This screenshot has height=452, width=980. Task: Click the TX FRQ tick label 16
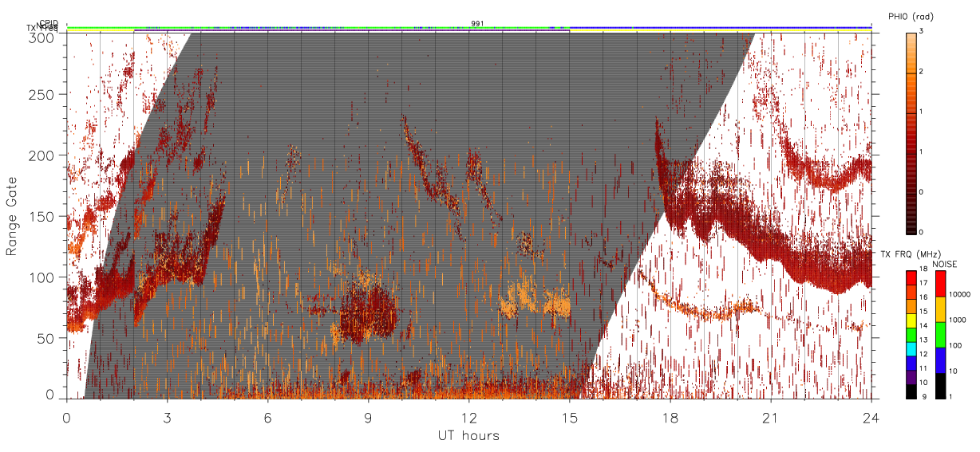click(x=923, y=296)
